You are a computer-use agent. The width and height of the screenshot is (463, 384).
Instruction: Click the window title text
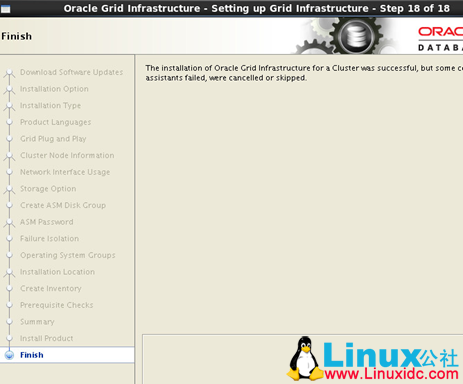click(x=256, y=8)
